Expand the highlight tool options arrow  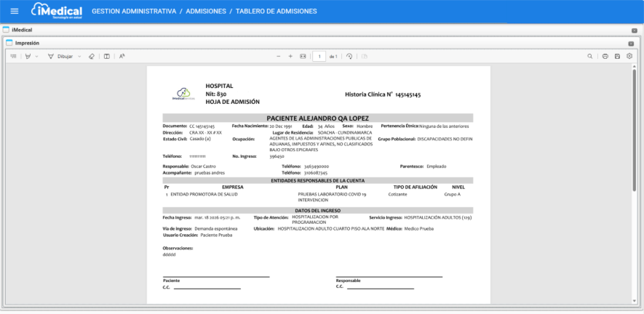click(x=37, y=56)
